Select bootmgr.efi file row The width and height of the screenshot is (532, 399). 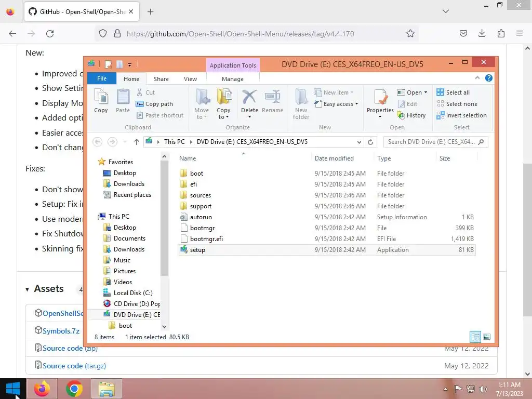[x=326, y=239]
